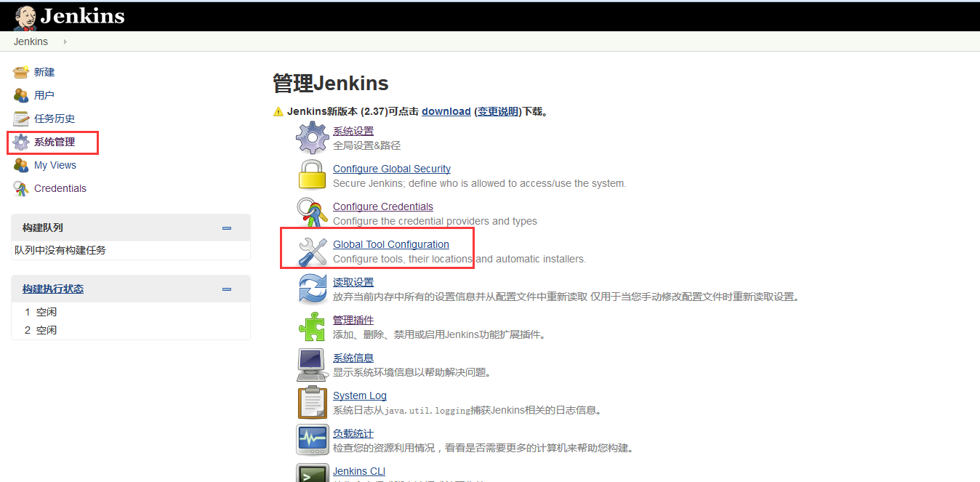Click the 用户 people icon in sidebar
Screen dimensions: 980x482
pyautogui.click(x=21, y=95)
